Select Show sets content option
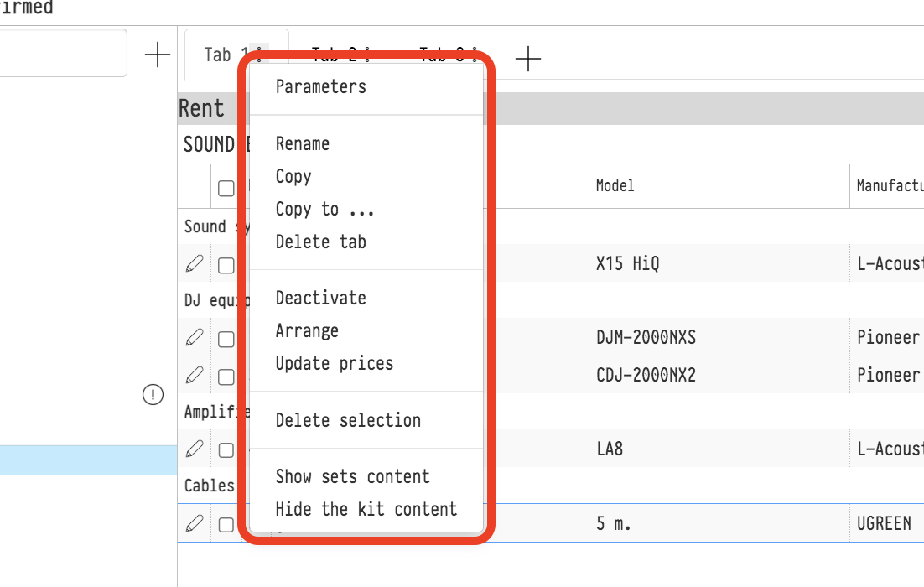 pyautogui.click(x=352, y=476)
